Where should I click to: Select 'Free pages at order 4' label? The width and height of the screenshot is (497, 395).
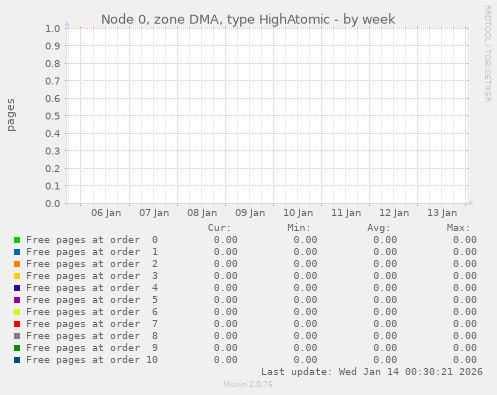click(92, 288)
